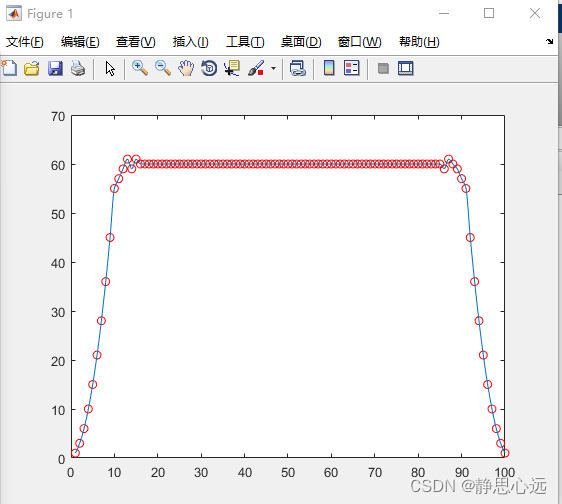Screen dimensions: 562x504
Task: Open the 桌面(D) menu
Action: [301, 42]
